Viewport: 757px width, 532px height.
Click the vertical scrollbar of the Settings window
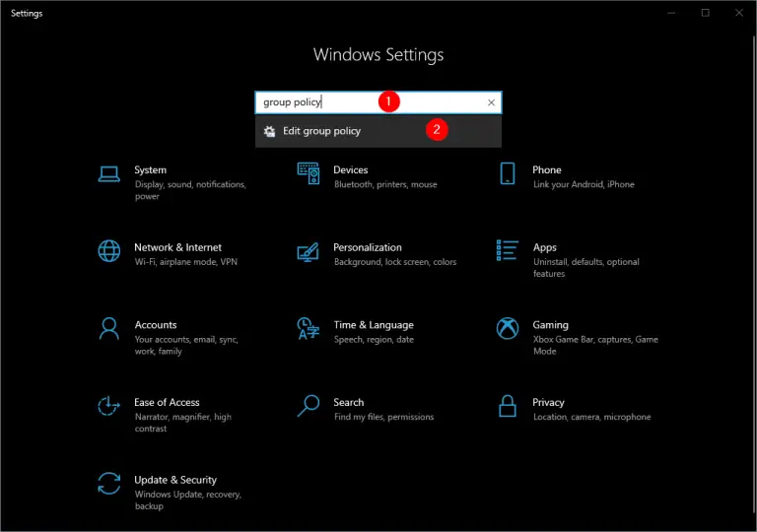pyautogui.click(x=754, y=275)
